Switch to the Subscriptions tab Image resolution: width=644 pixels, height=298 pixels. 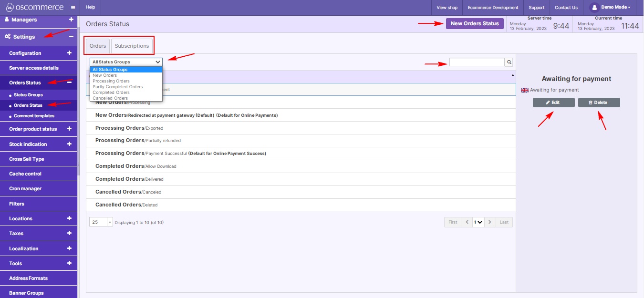pos(132,46)
